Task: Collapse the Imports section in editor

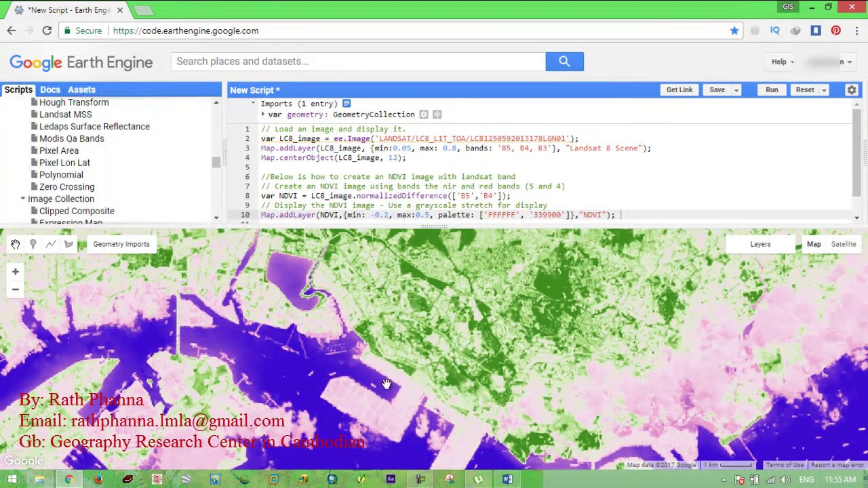Action: pyautogui.click(x=253, y=104)
